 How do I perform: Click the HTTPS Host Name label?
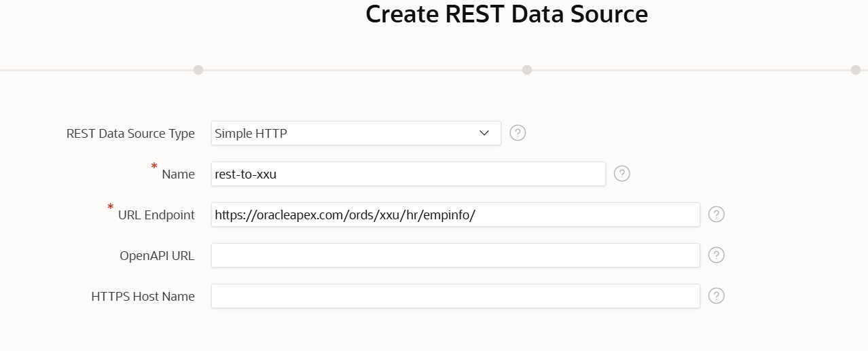pos(143,297)
